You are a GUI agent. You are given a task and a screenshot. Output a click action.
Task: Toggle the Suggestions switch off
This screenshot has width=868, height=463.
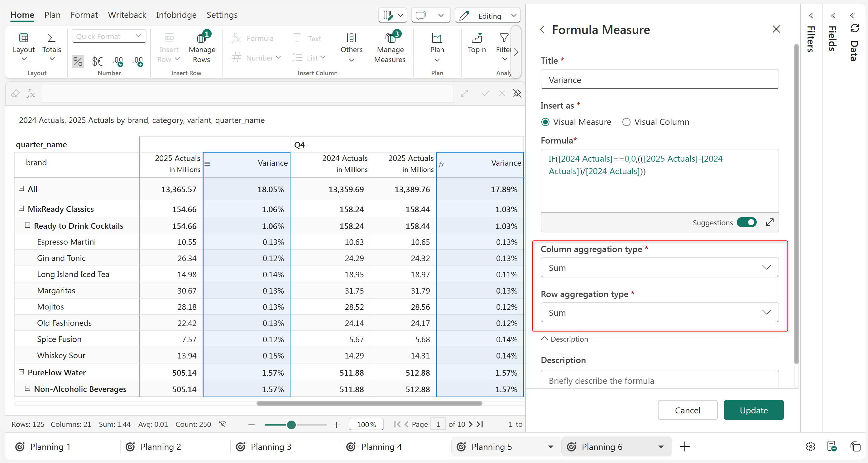click(746, 222)
